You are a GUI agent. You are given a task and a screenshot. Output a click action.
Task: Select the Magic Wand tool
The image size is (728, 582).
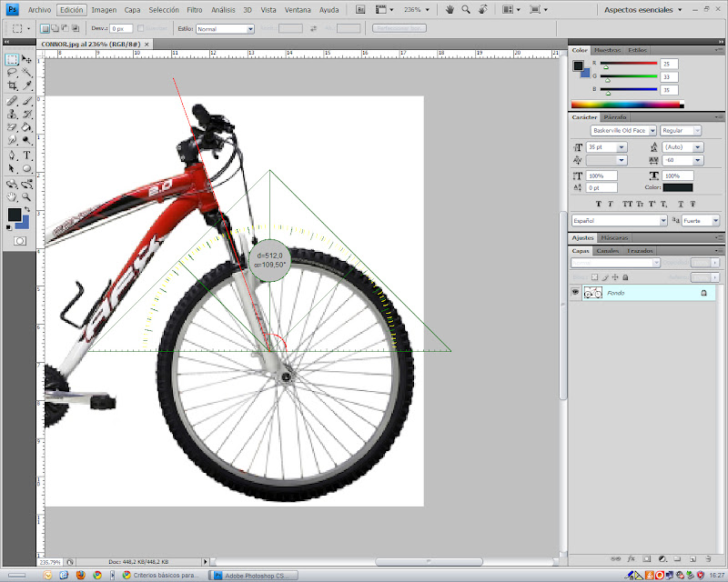pos(26,73)
